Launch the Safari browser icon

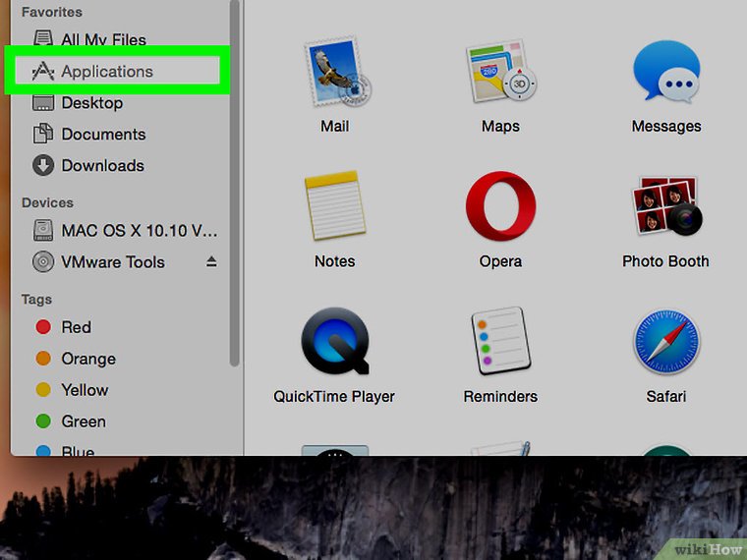(665, 343)
